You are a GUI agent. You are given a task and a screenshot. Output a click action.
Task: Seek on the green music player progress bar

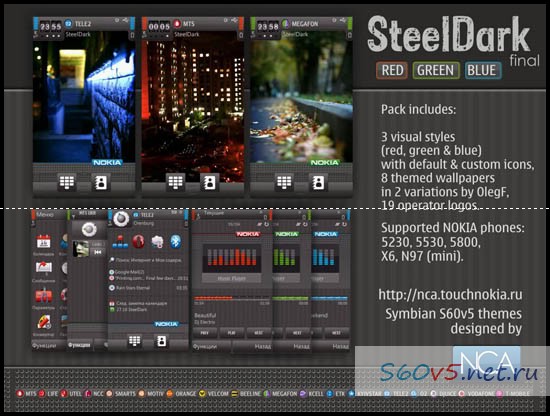click(x=290, y=298)
